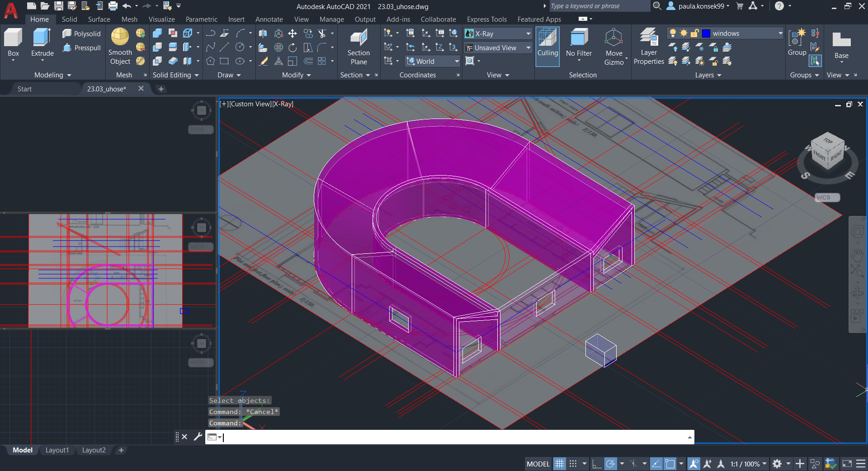This screenshot has height=471, width=868.
Task: Use the Rotate tool in Modify
Action: 292,48
